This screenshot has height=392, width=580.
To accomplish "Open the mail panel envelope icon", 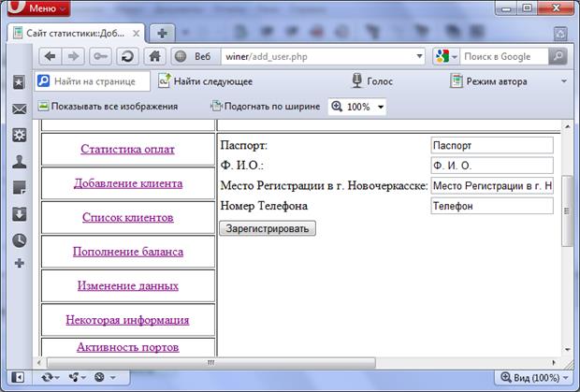I will [x=20, y=109].
